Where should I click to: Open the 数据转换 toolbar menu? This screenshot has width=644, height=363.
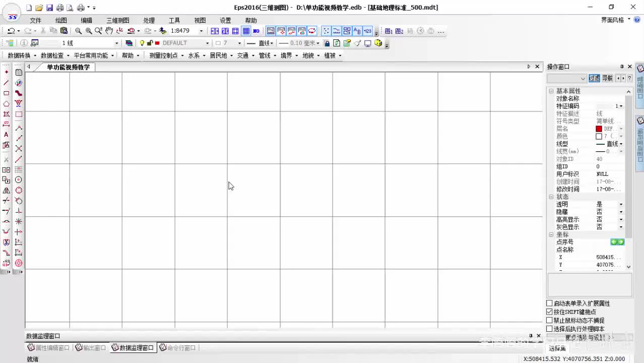pyautogui.click(x=22, y=55)
